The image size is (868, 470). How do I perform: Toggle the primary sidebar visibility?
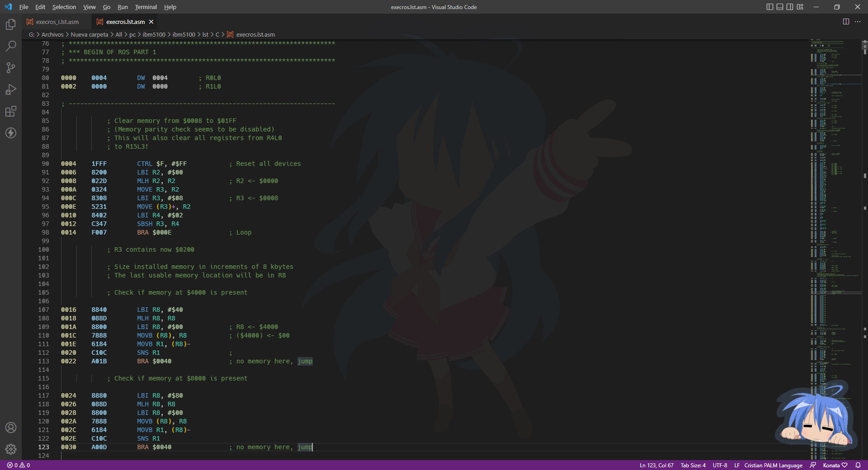tap(769, 7)
